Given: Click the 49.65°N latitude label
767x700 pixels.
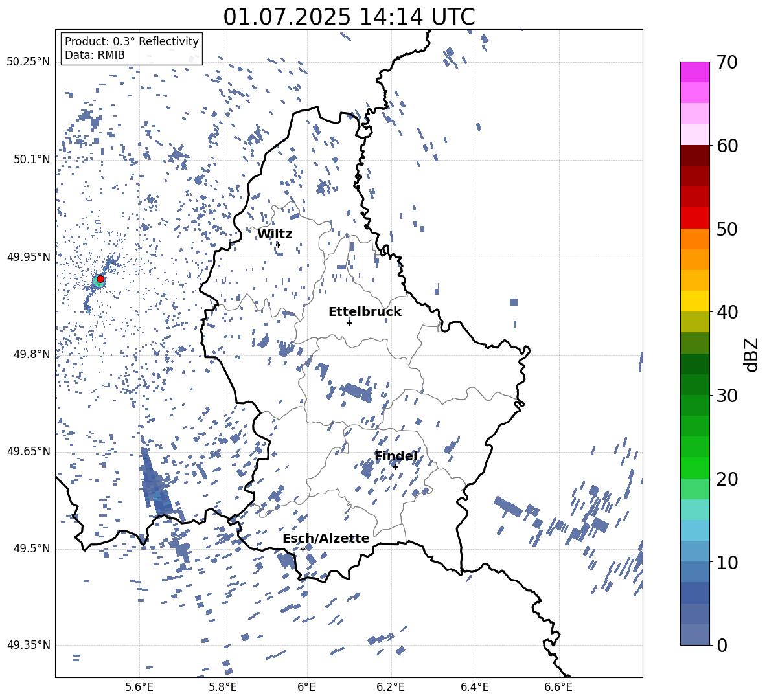Looking at the screenshot, I should tap(29, 451).
